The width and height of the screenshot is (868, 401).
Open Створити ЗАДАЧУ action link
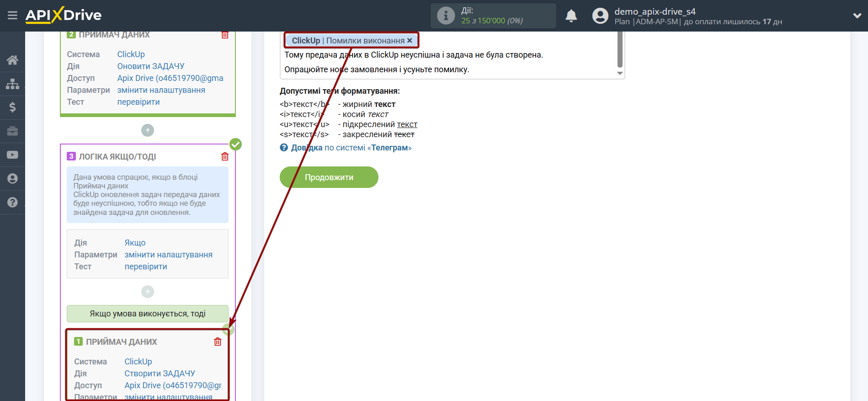pyautogui.click(x=160, y=374)
